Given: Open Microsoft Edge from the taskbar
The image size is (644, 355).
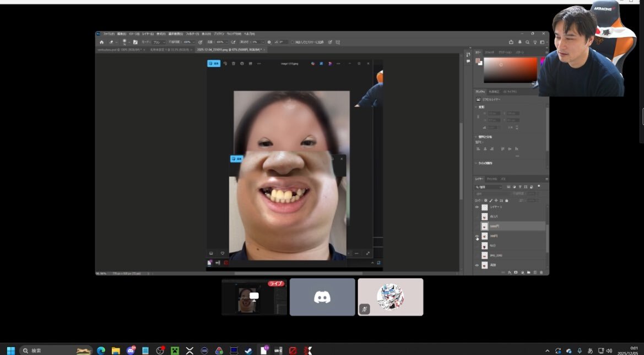Looking at the screenshot, I should (101, 351).
